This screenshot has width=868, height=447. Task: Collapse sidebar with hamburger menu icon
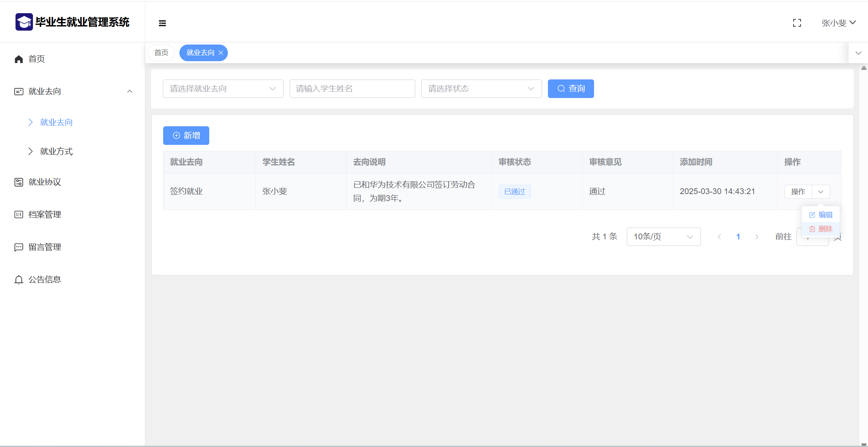pos(162,23)
